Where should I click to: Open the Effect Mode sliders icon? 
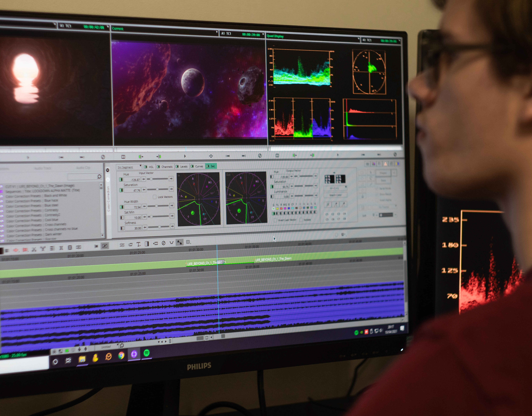pyautogui.click(x=122, y=245)
